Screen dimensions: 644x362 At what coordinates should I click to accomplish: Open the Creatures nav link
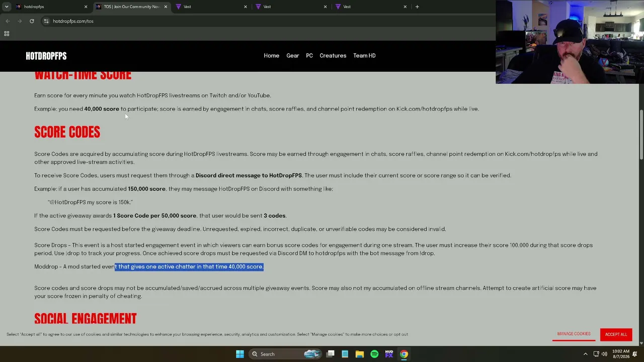(333, 56)
